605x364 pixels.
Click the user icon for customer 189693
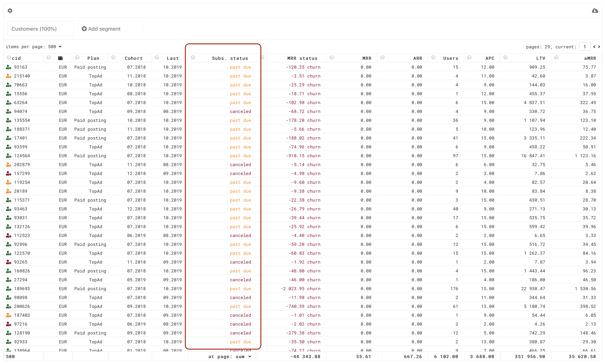tap(8, 289)
